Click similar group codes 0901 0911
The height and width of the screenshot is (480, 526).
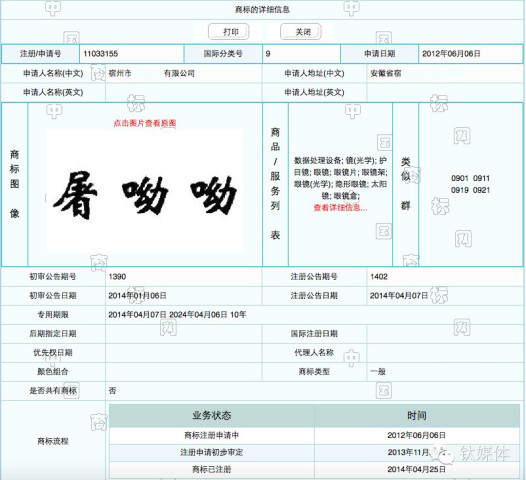point(470,178)
